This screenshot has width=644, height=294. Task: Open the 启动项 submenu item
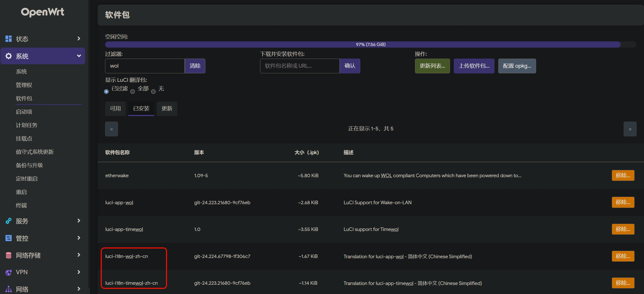pyautogui.click(x=24, y=112)
